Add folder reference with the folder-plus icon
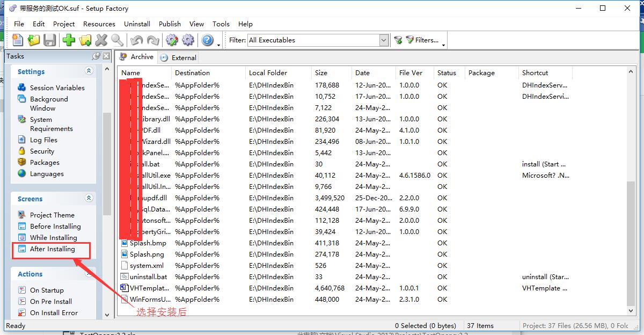 (x=85, y=40)
